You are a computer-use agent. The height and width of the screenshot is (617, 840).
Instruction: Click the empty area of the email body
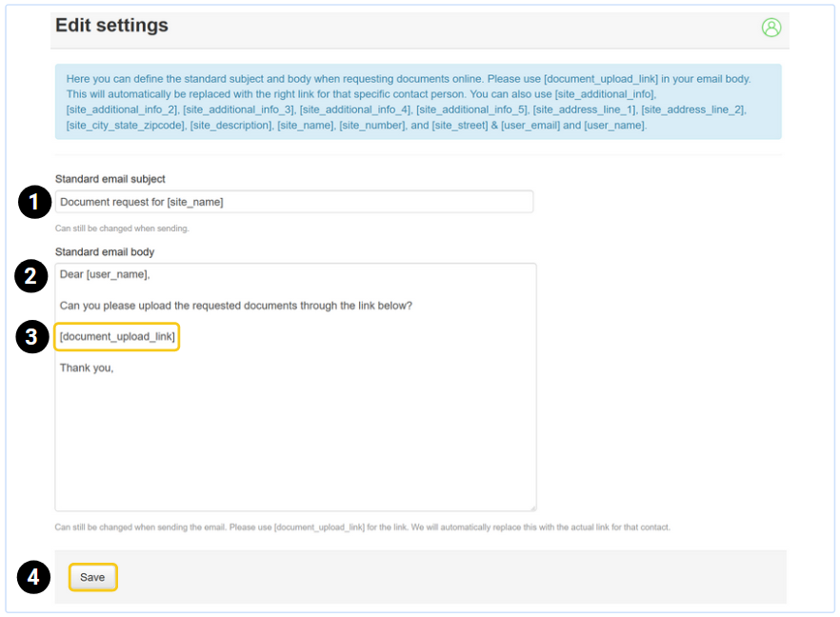295,438
